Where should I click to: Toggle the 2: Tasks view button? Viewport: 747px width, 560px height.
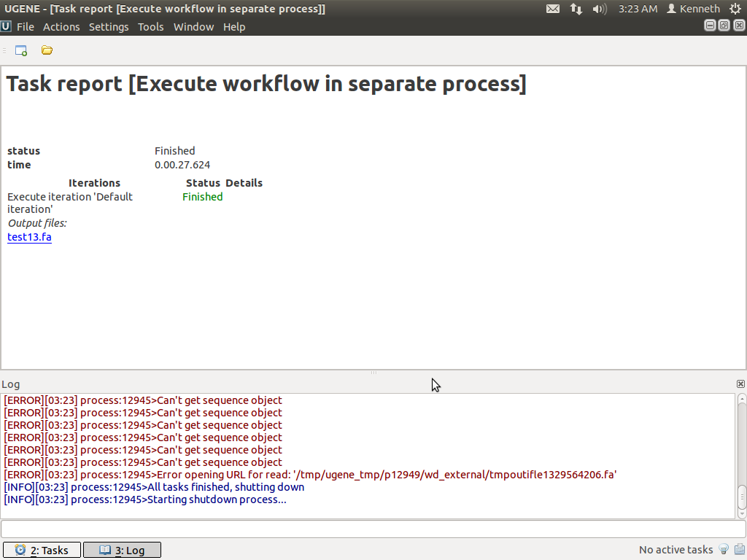click(x=42, y=550)
